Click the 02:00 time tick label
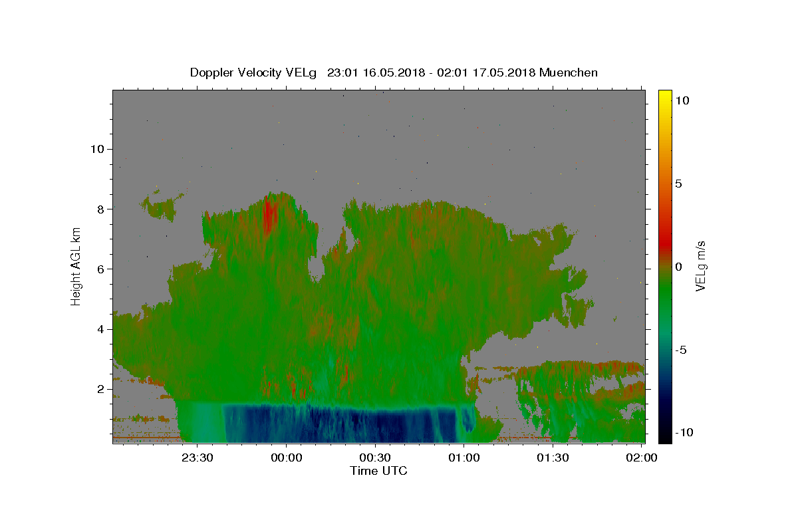The width and height of the screenshot is (798, 532). [x=642, y=458]
